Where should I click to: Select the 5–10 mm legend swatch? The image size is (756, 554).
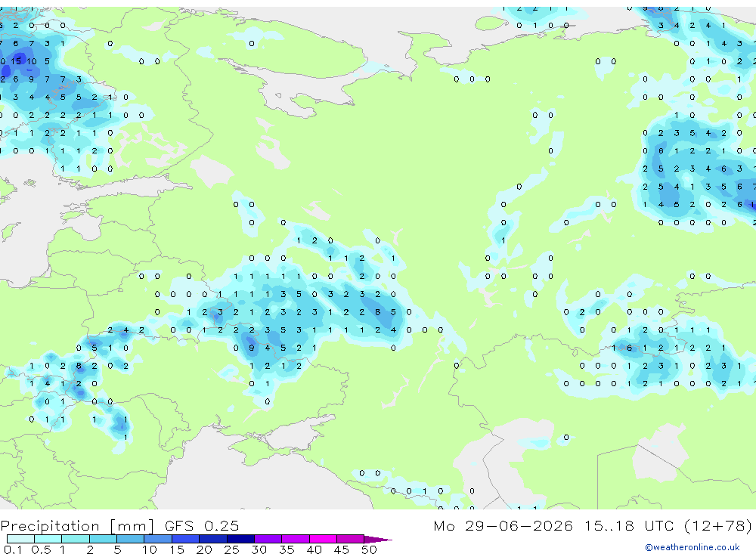pos(131,539)
